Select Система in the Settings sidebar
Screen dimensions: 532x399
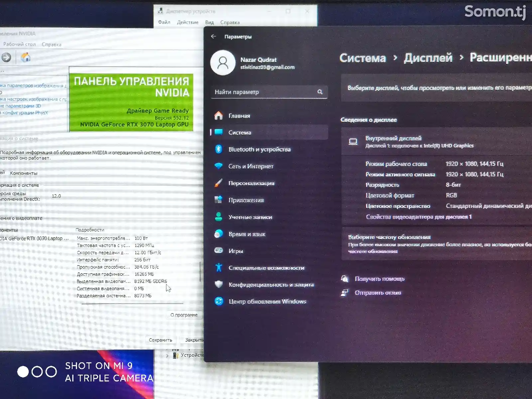tap(269, 132)
